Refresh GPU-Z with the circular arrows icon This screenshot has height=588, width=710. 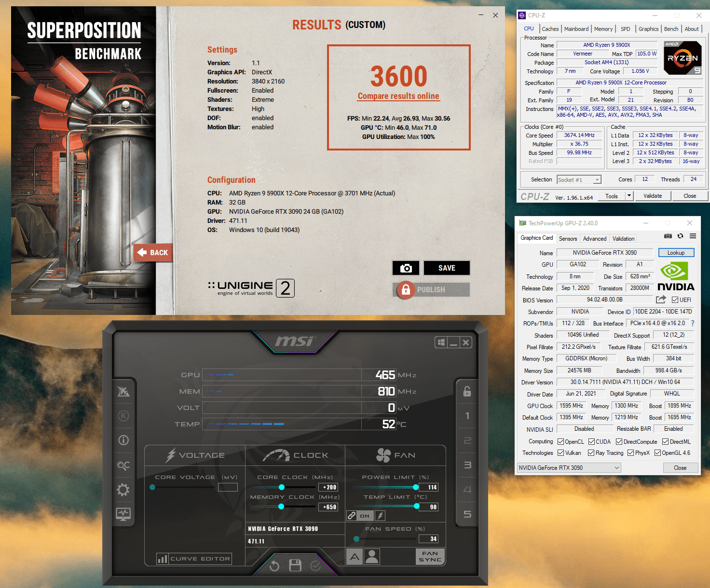(680, 236)
